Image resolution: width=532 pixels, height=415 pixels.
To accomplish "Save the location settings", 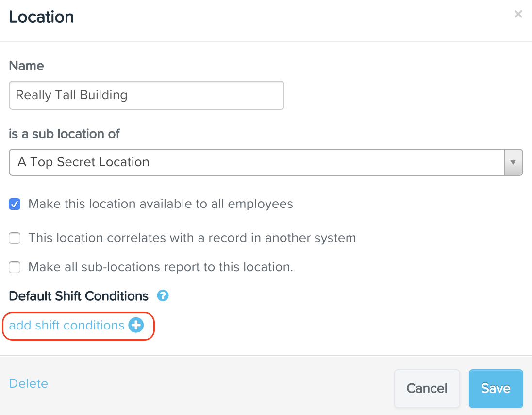I will [x=496, y=388].
